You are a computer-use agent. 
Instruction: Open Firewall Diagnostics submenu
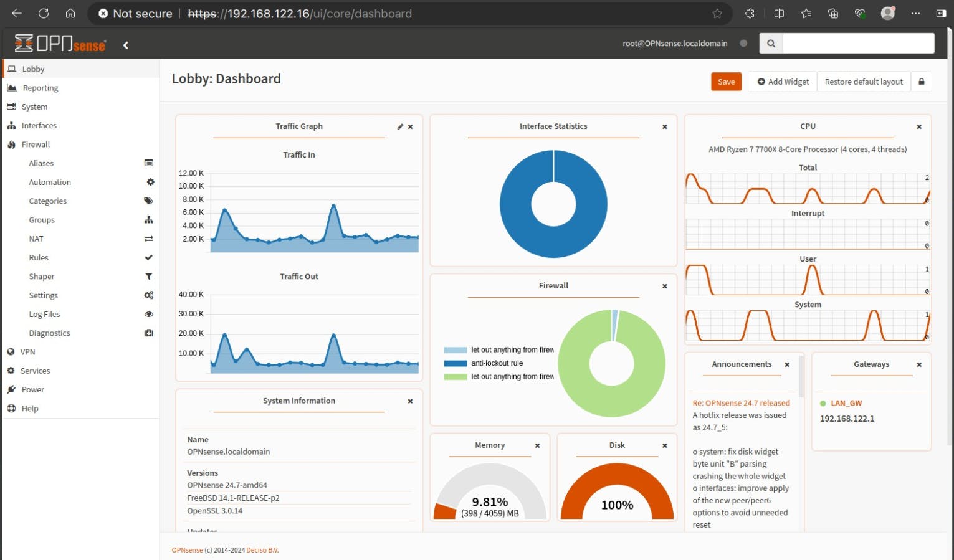81,333
